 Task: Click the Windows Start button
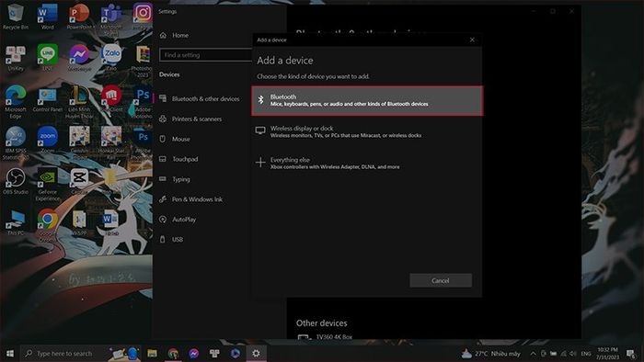click(9, 353)
